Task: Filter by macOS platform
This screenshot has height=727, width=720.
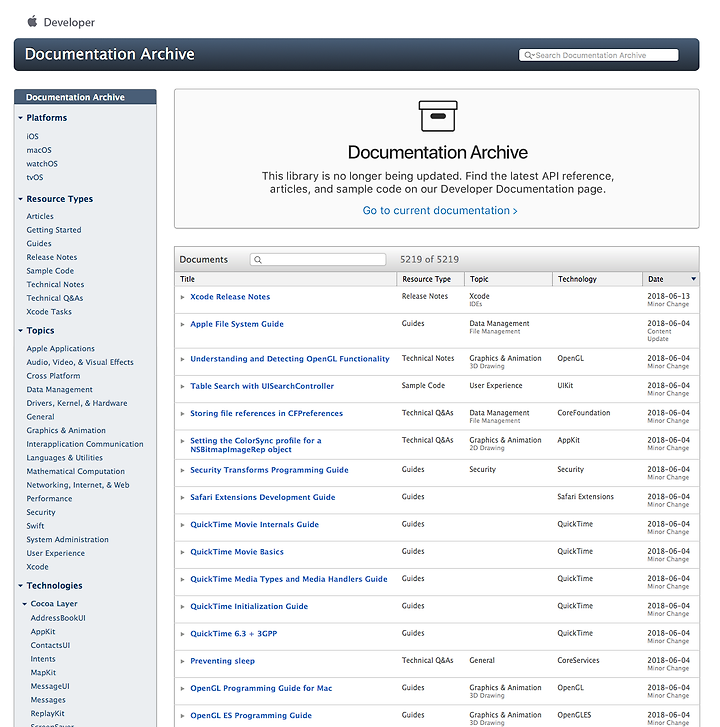Action: click(39, 150)
